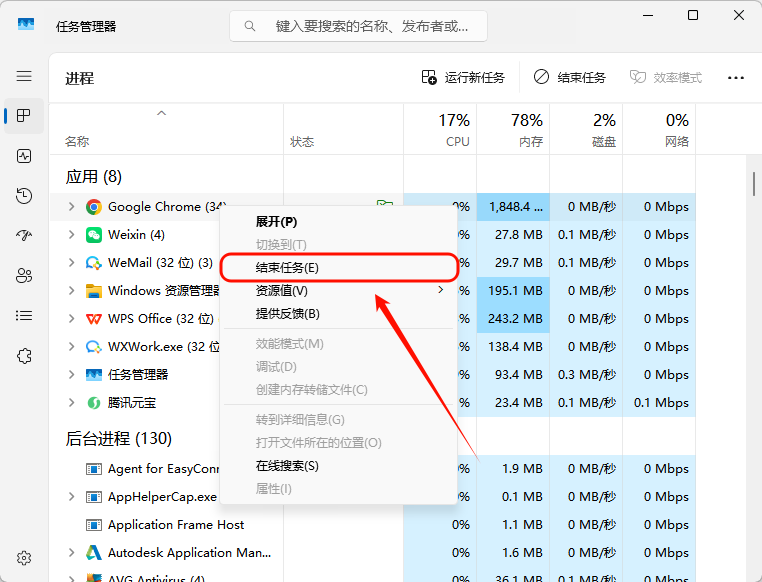Image resolution: width=762 pixels, height=582 pixels.
Task: Open the App history sidebar icon
Action: click(x=24, y=196)
